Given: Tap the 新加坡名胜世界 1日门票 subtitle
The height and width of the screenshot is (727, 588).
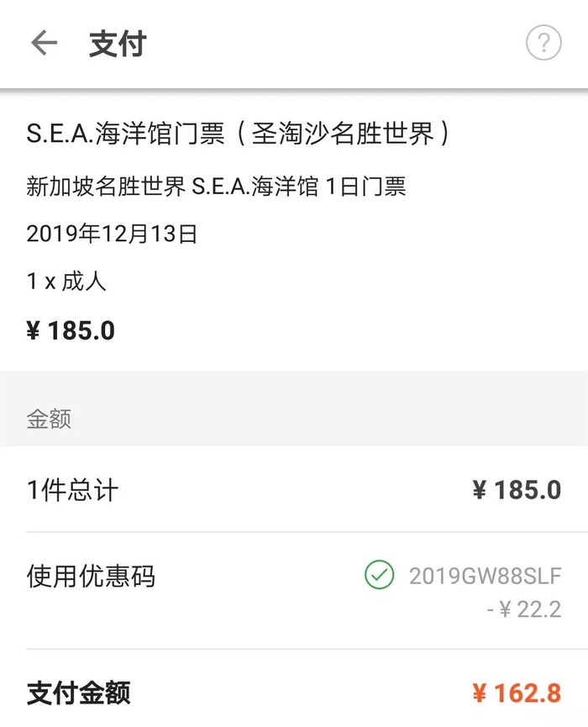Looking at the screenshot, I should click(x=216, y=187).
